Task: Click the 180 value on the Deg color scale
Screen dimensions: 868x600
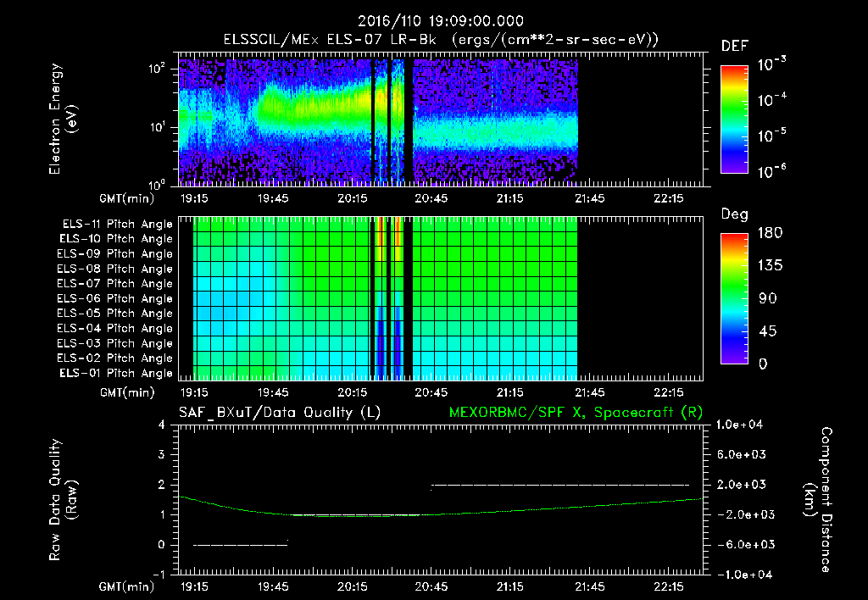Action: coord(770,233)
